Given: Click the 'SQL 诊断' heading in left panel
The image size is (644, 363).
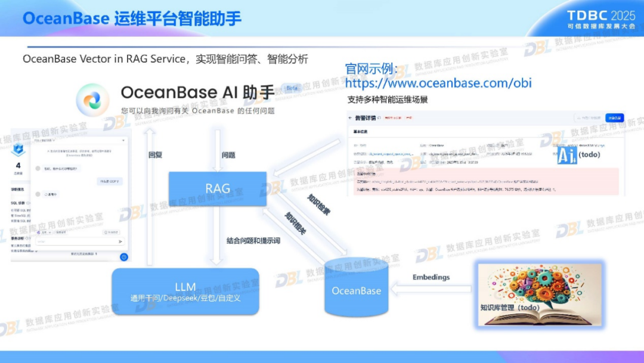Looking at the screenshot, I should pyautogui.click(x=18, y=203).
